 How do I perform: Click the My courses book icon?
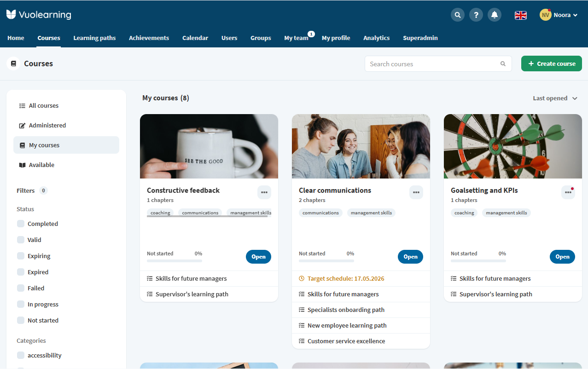22,145
